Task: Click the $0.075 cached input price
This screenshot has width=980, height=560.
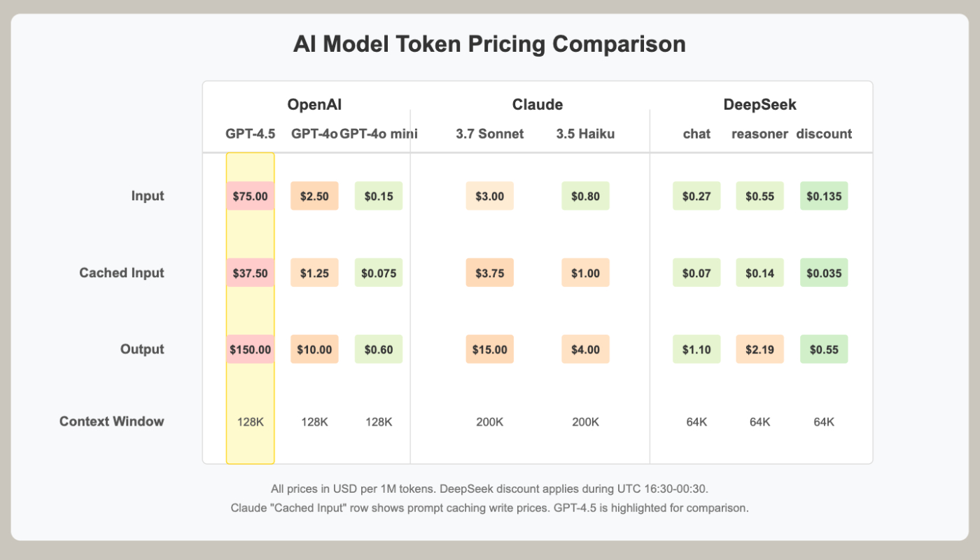Action: pyautogui.click(x=379, y=273)
